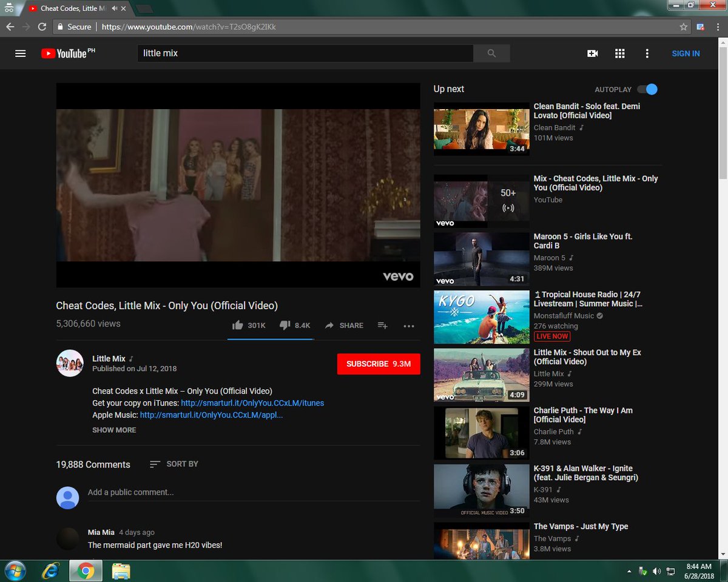Reload the page in Chrome
Viewport: 728px width, 582px height.
click(x=42, y=27)
